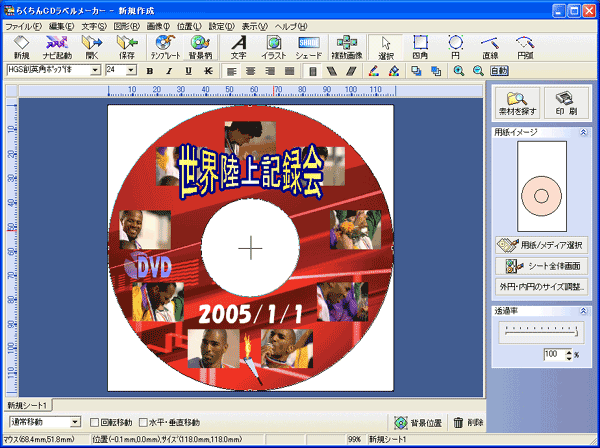Open 用紙/メディア選択 paper selection
This screenshot has height=448, width=600.
coord(541,245)
